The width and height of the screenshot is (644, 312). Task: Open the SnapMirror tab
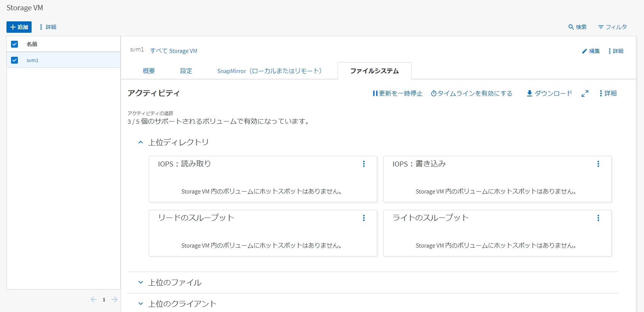(269, 71)
